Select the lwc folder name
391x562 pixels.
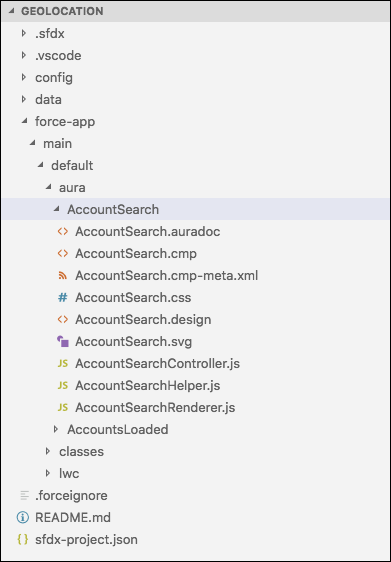pos(69,474)
